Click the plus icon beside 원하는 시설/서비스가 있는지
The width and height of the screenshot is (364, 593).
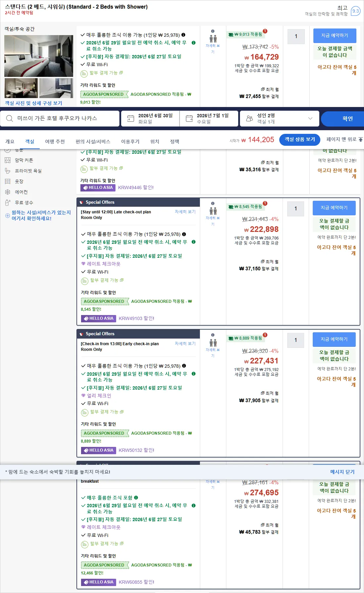coord(8,216)
